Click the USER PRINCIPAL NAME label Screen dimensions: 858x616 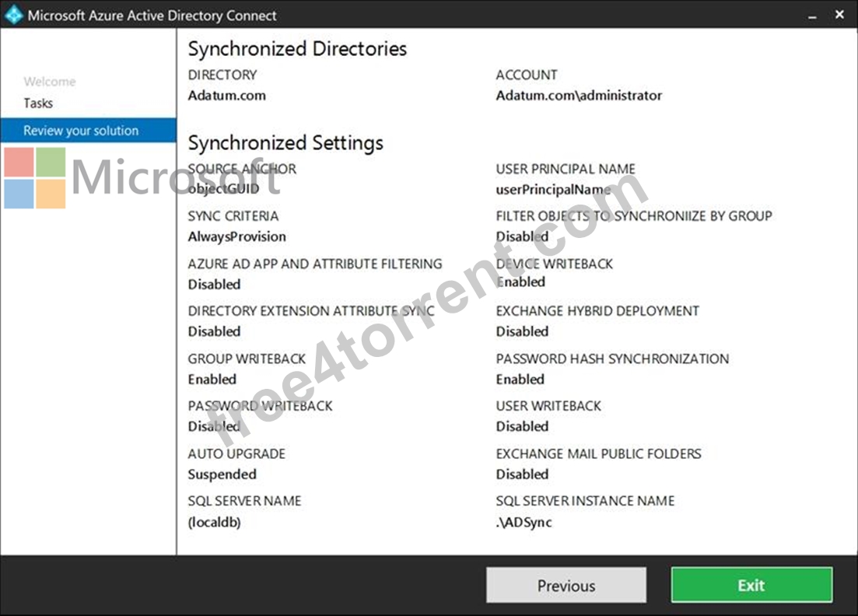[x=566, y=169]
